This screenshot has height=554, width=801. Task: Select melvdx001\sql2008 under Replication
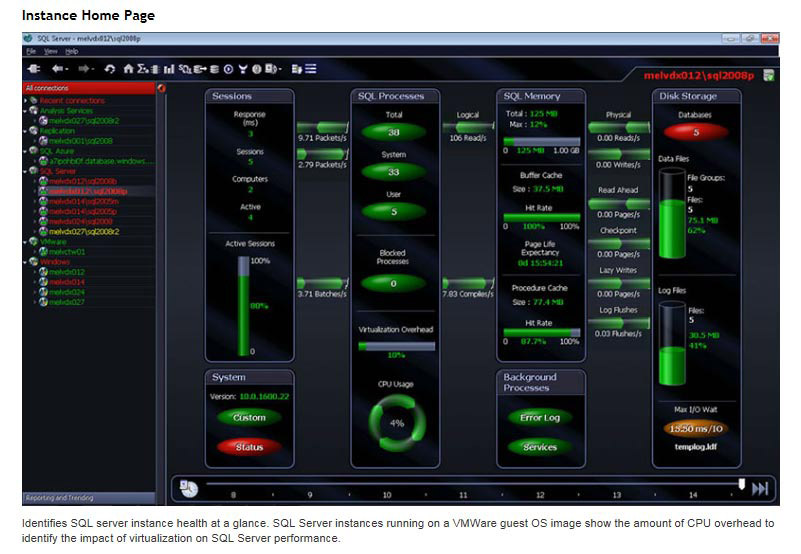pyautogui.click(x=81, y=141)
